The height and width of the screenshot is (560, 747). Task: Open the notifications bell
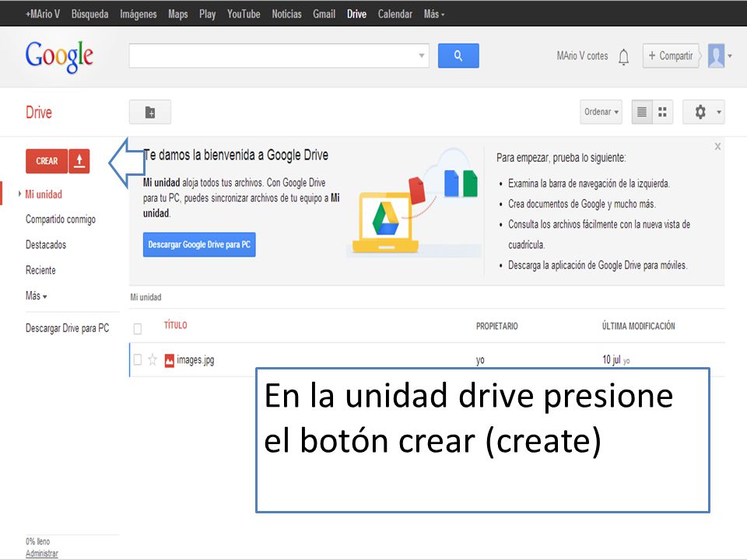coord(623,57)
